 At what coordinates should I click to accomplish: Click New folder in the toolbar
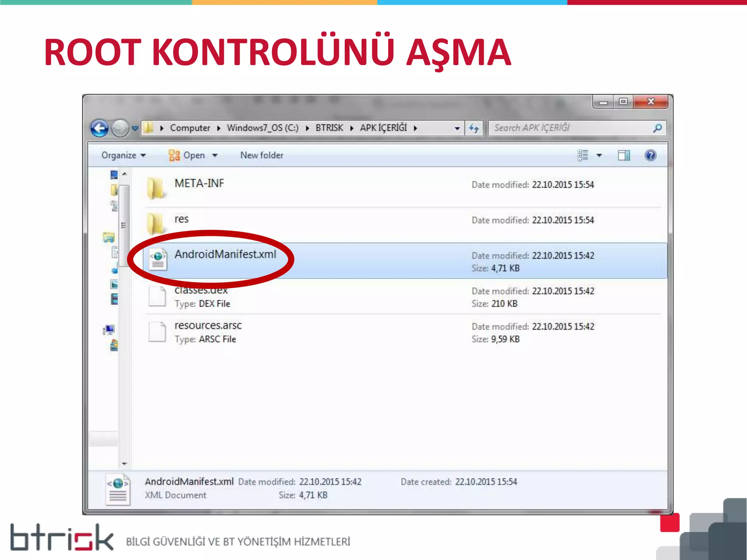pyautogui.click(x=262, y=155)
